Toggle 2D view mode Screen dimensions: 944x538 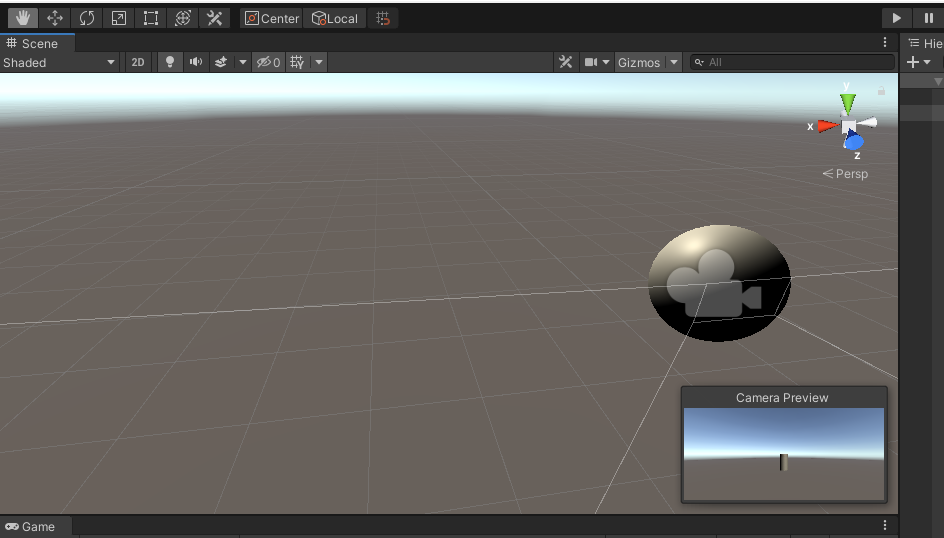coord(138,62)
